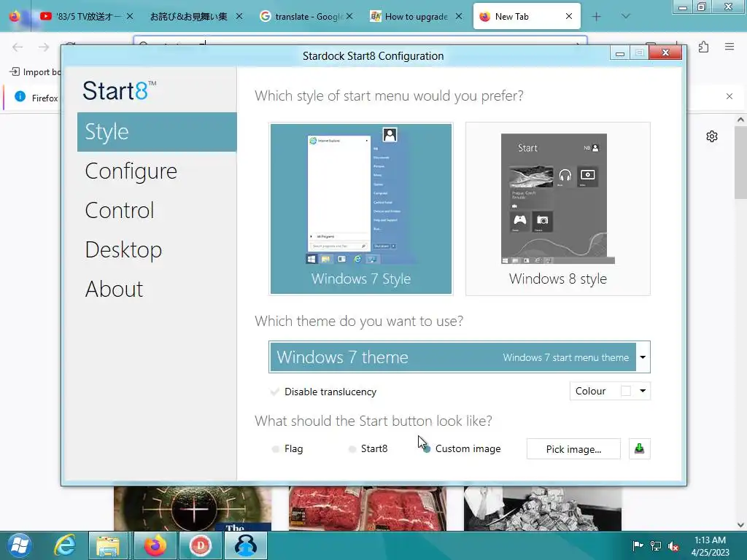
Task: Switch to the Control section
Action: pos(120,211)
